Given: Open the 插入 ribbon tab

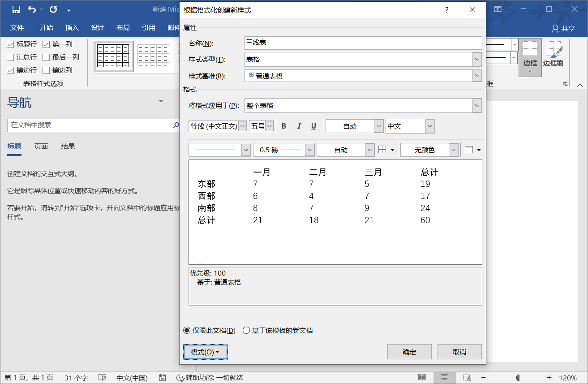Looking at the screenshot, I should (x=72, y=28).
